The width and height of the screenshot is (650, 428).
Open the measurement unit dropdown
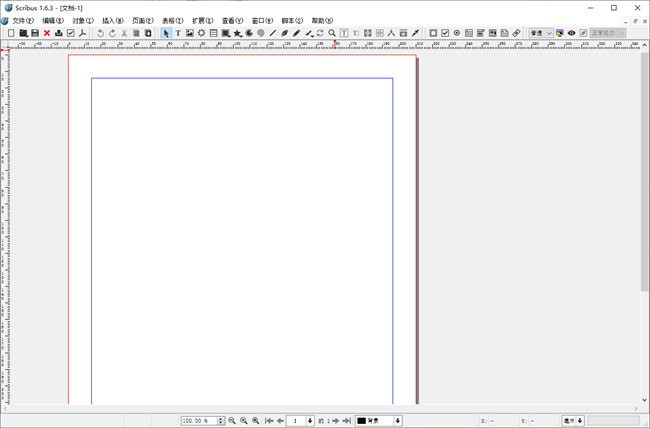click(573, 421)
